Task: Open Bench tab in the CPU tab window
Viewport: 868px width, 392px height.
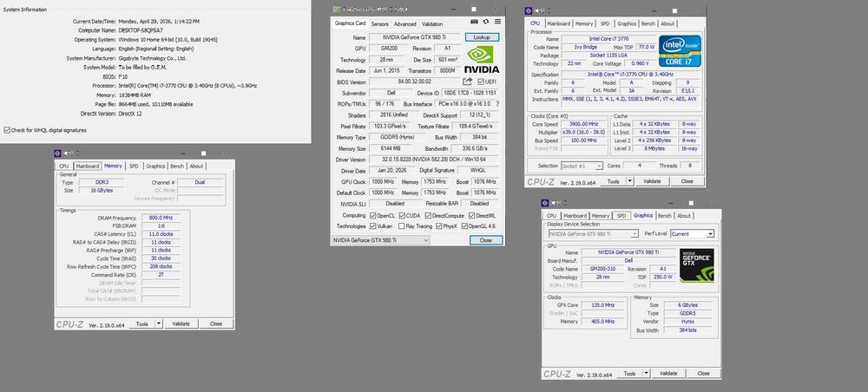Action: point(648,23)
